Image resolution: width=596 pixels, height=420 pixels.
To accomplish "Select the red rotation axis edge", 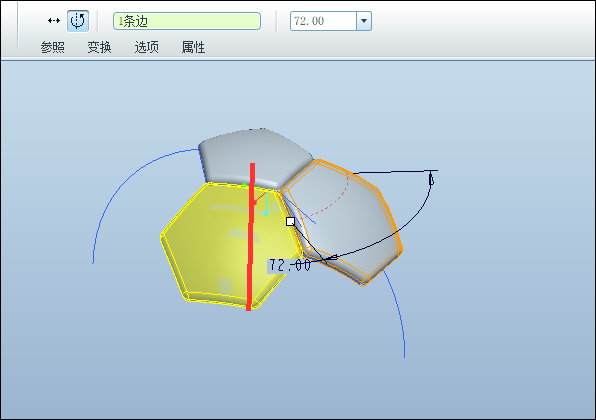I will pyautogui.click(x=250, y=236).
